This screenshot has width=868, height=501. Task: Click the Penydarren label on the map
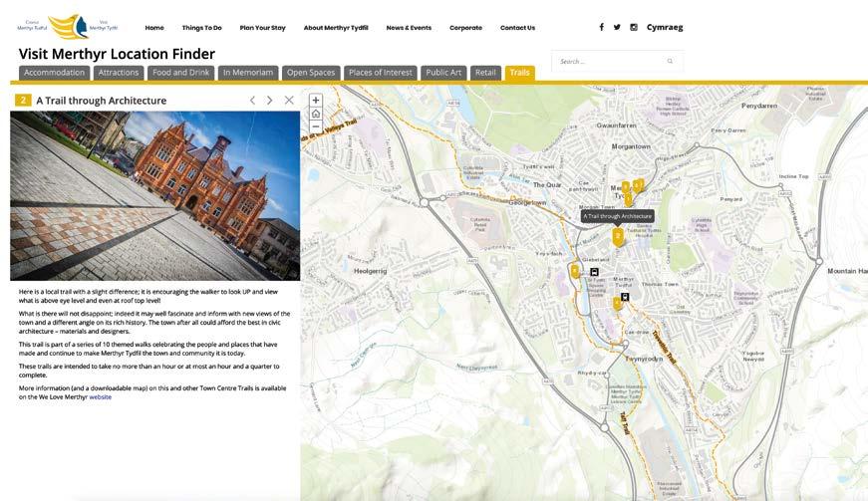click(x=759, y=106)
